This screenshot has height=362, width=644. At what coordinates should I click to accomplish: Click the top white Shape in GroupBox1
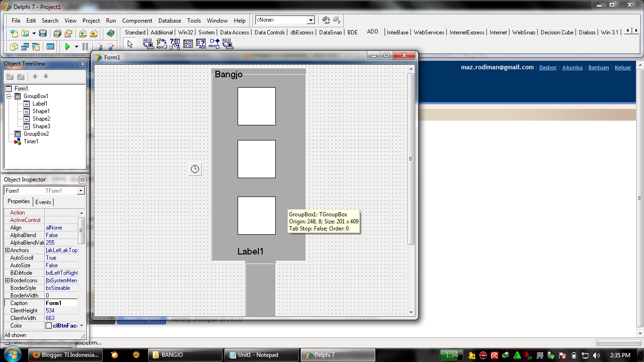point(256,106)
